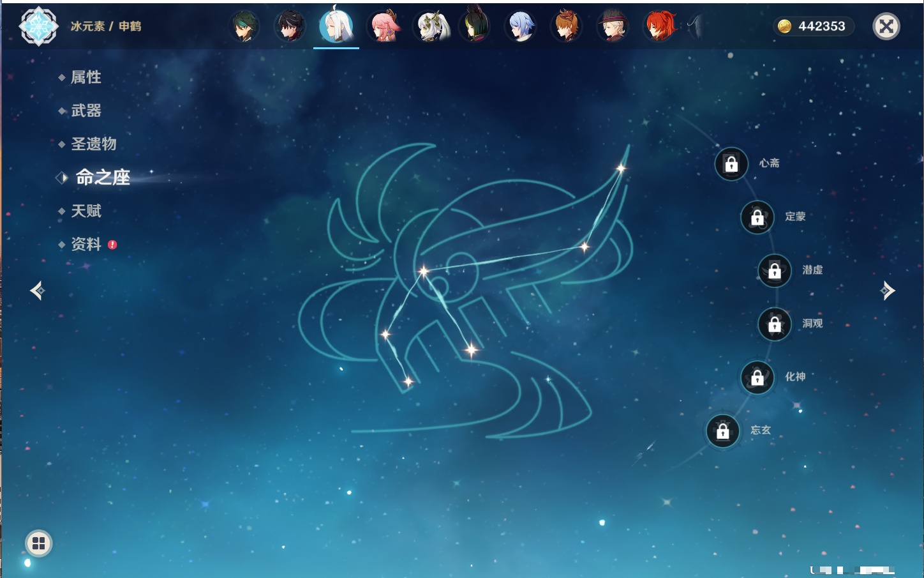The image size is (924, 578).
Task: Select the red-haired Diluc character portrait
Action: 659,27
